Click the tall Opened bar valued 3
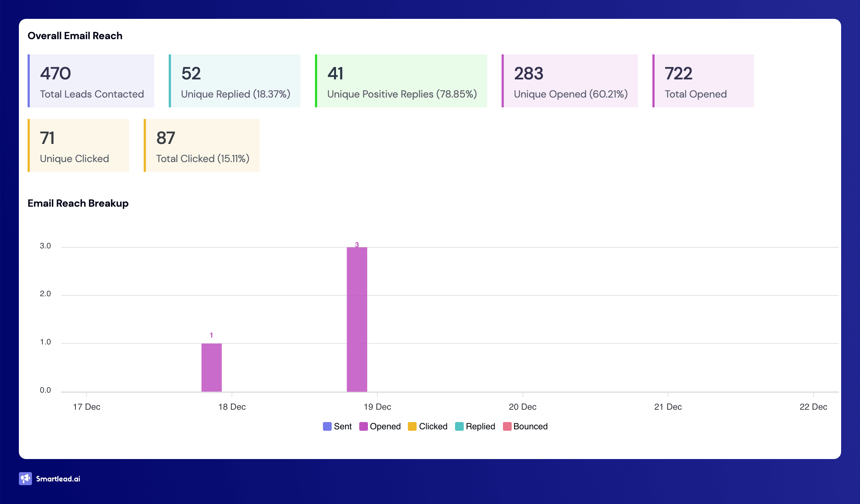Image resolution: width=860 pixels, height=504 pixels. coord(357,319)
